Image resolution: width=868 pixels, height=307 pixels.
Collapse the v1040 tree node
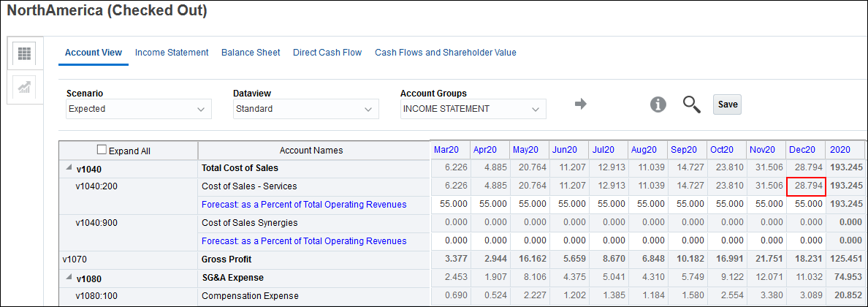coord(67,169)
